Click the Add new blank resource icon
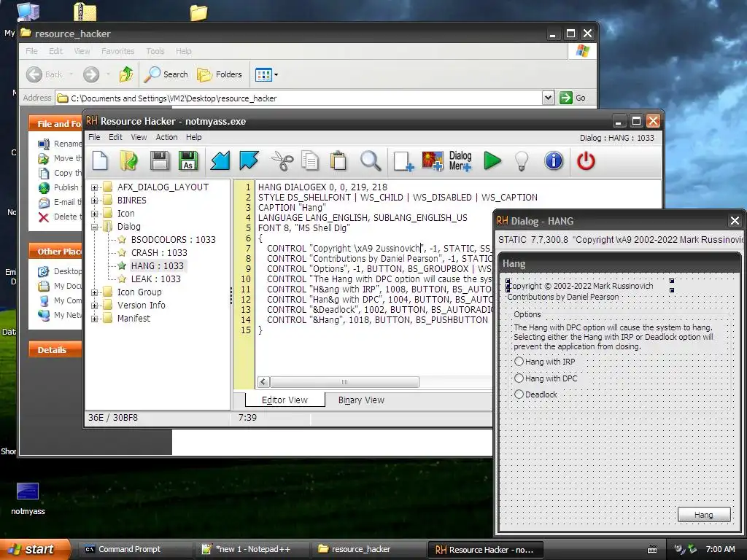Image resolution: width=747 pixels, height=560 pixels. (403, 160)
